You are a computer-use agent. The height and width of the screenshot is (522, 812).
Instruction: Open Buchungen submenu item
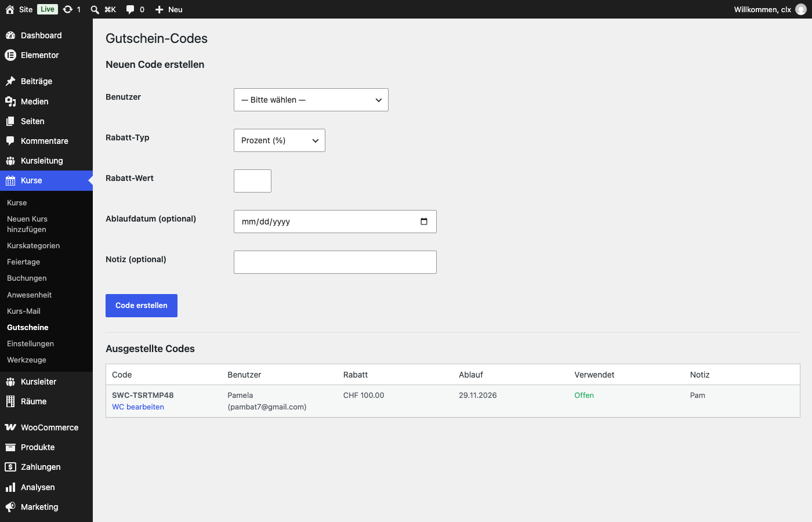click(27, 278)
